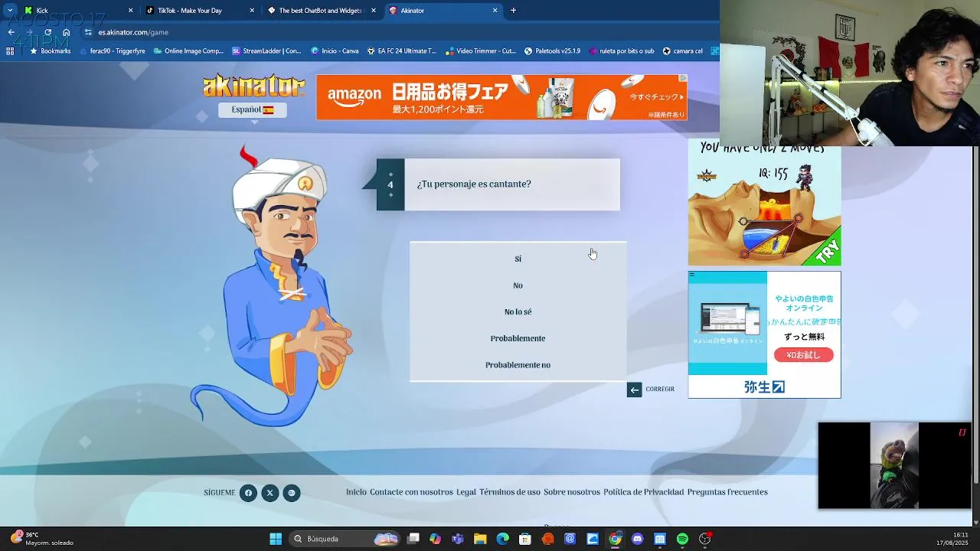Screen dimensions: 980x551
Task: Open EA FC 24 Ultimate Team bookmark
Action: coord(401,51)
